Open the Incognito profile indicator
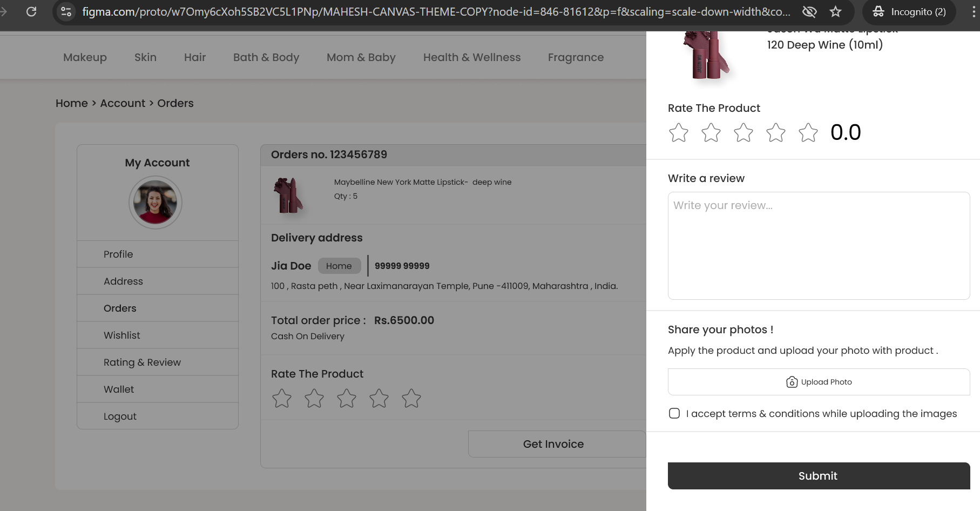This screenshot has width=980, height=511. tap(909, 11)
